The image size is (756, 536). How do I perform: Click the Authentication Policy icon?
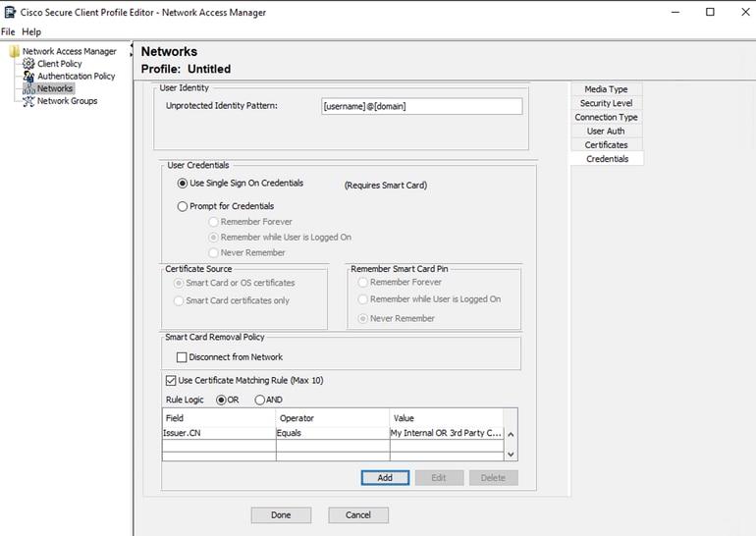tap(28, 77)
